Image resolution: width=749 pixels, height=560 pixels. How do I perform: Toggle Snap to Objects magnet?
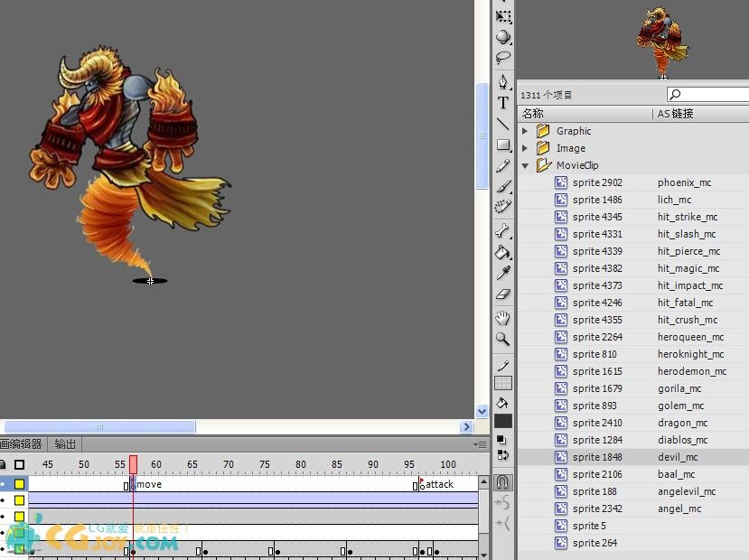[502, 481]
